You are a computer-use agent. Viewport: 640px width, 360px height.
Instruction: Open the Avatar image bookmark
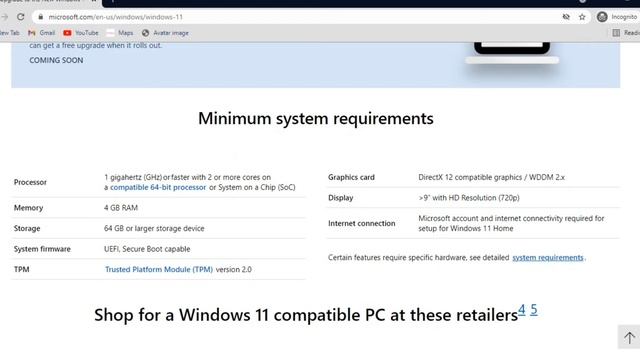point(165,33)
